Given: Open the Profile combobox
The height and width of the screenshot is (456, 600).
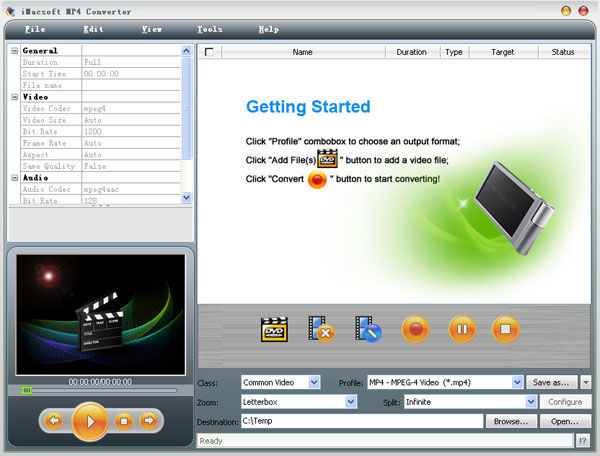Looking at the screenshot, I should point(517,382).
